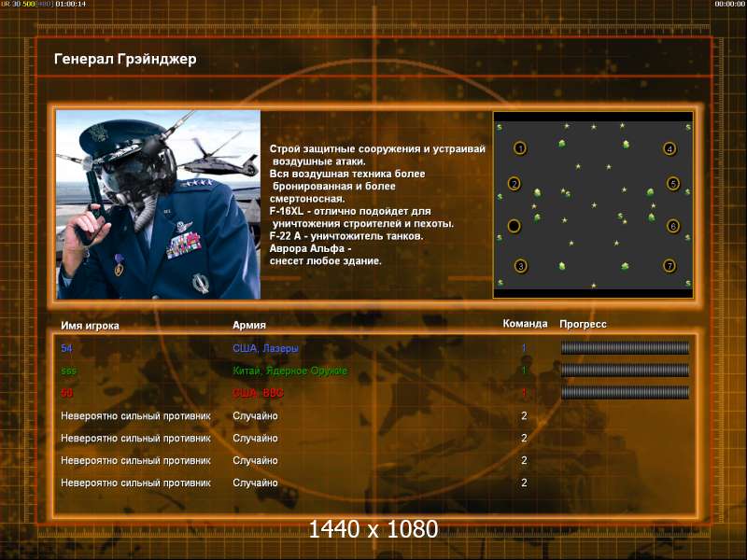Viewport: 747px width, 560px height.
Task: Click the "Имя игрока" column header
Action: click(90, 326)
